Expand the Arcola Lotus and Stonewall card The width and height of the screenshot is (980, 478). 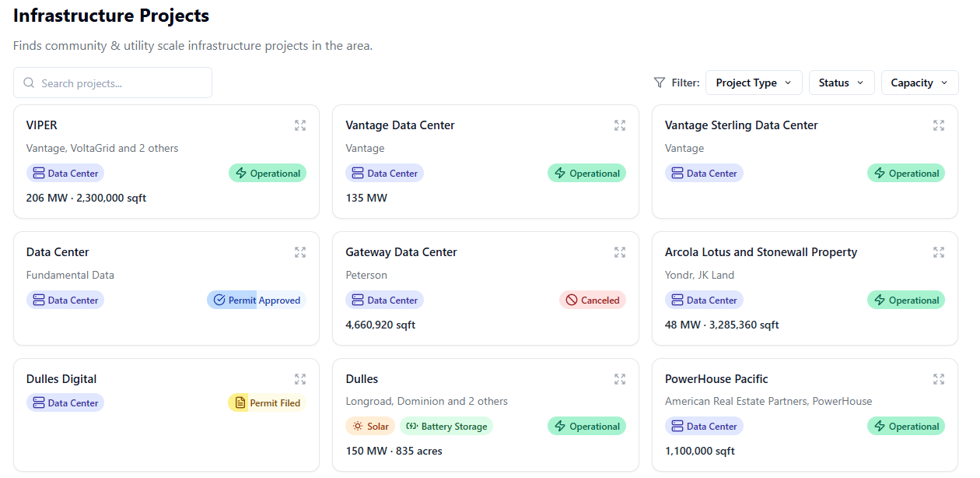tap(939, 252)
